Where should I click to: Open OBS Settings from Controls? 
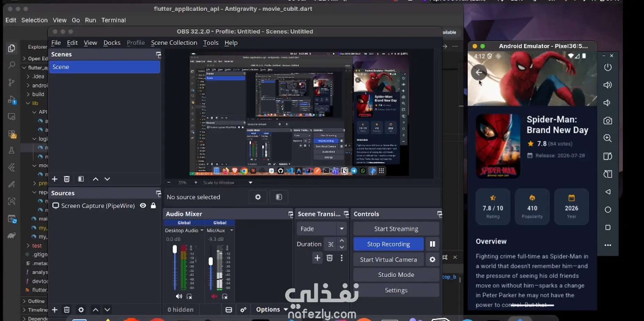tap(396, 290)
